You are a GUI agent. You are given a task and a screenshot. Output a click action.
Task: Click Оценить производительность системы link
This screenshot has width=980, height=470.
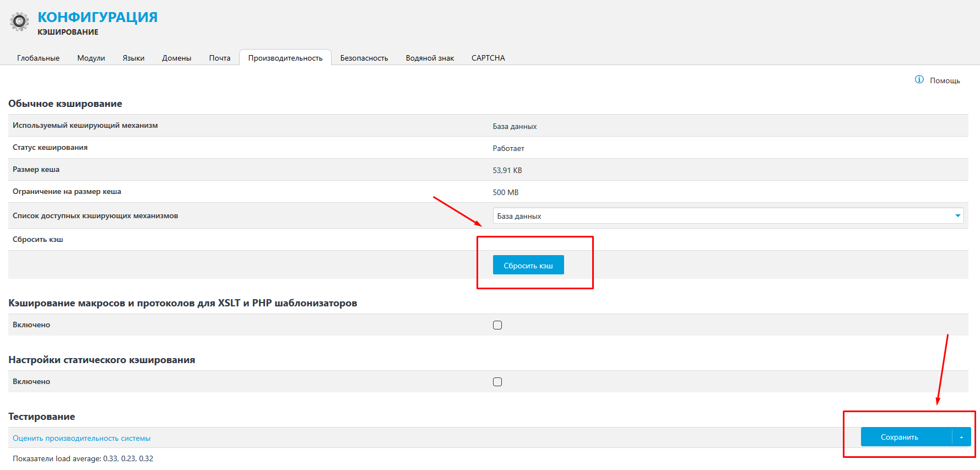coord(82,438)
